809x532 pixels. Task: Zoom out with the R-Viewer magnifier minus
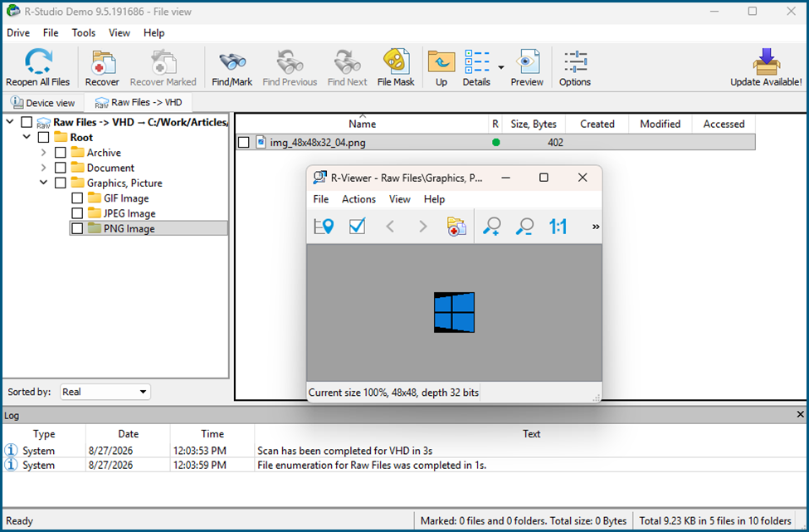pos(524,226)
